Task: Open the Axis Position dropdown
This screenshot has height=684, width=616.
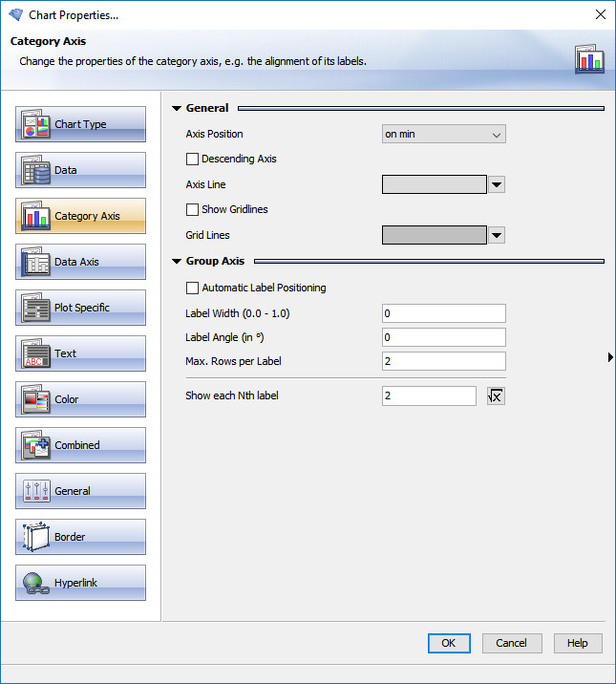Action: [443, 135]
